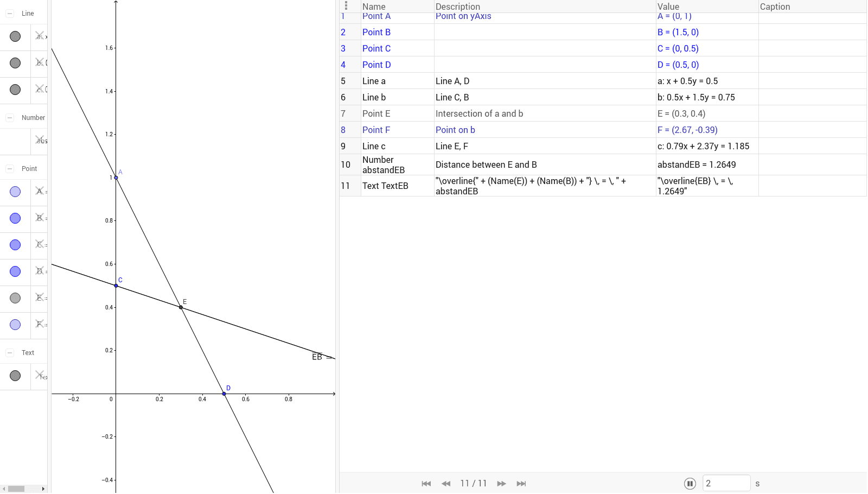Toggle visibility of point B in Algebra view
The width and height of the screenshot is (868, 494).
15,218
